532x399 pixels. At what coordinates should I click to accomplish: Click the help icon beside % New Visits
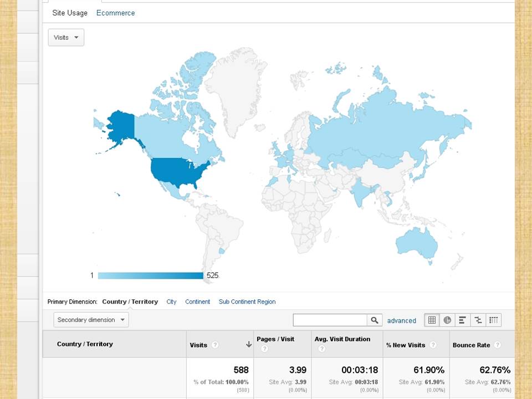433,345
